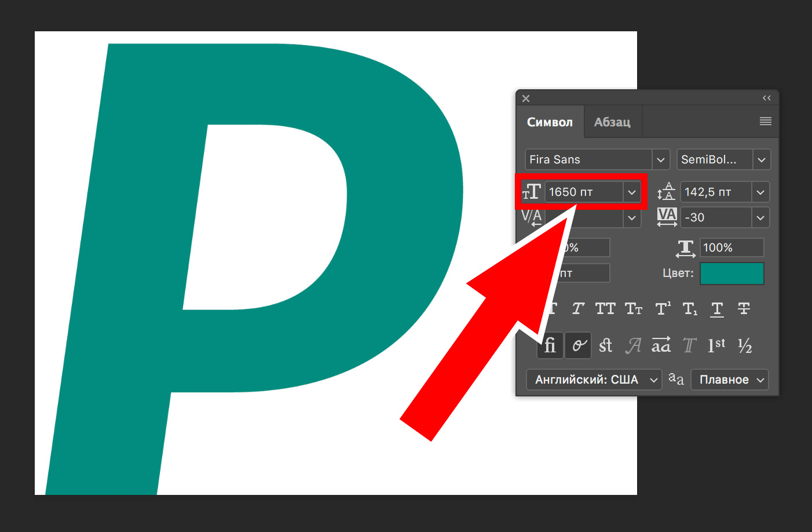
Task: Apply subscript to text
Action: (689, 309)
